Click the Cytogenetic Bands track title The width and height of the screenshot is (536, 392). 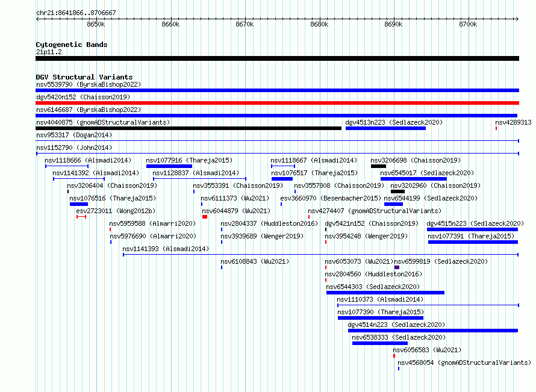[72, 45]
